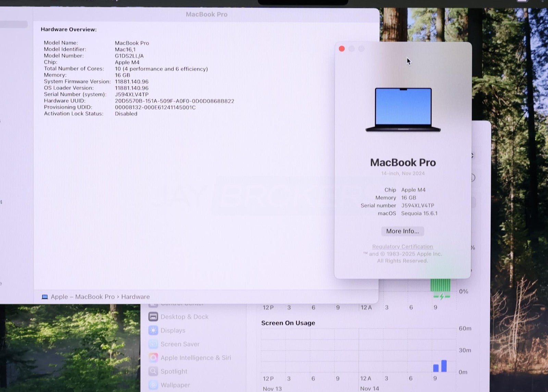Select the Screen Saver icon

pyautogui.click(x=153, y=344)
